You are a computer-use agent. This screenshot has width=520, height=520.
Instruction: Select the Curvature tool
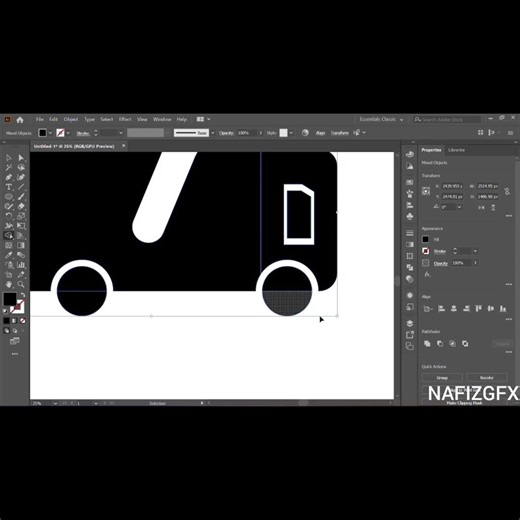(21, 177)
